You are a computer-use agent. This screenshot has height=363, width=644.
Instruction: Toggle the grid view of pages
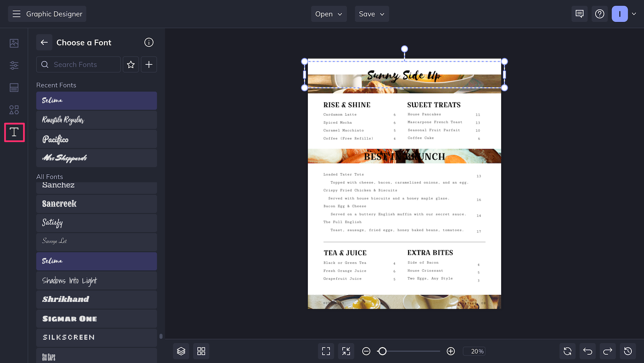coord(201,351)
